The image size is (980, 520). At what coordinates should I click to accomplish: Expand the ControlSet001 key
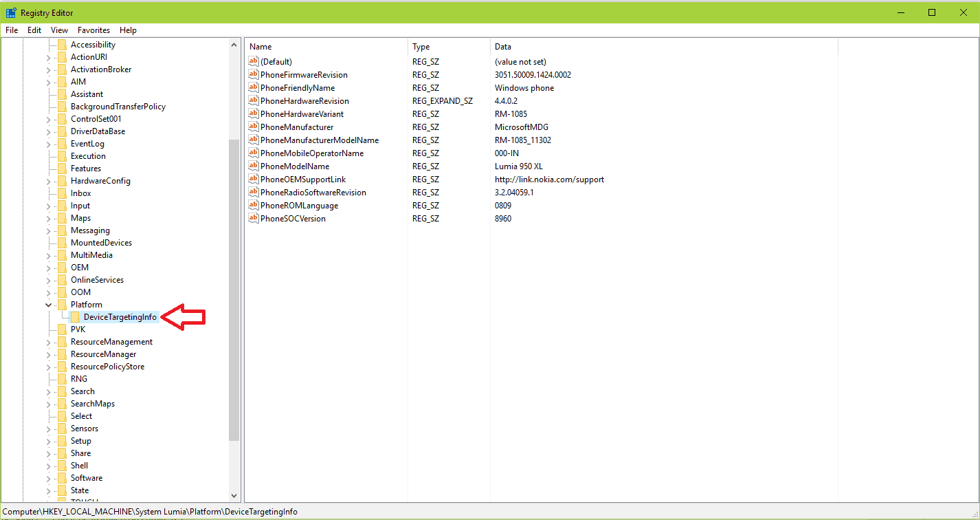(48, 119)
